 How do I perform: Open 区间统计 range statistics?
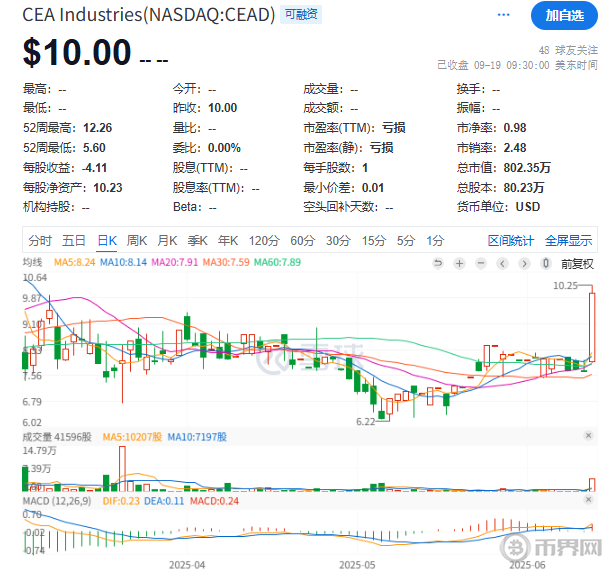[x=511, y=240]
